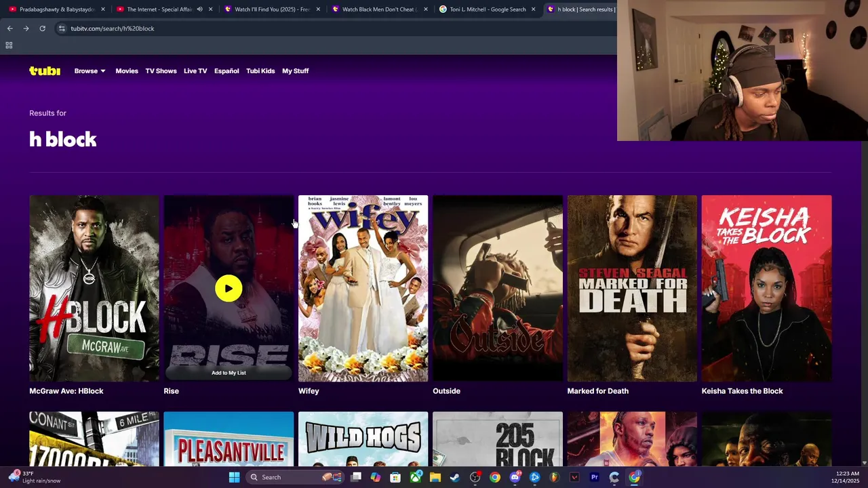Viewport: 868px width, 488px height.
Task: Close the Watch Black Men Don't Cheat tab
Action: [x=426, y=9]
